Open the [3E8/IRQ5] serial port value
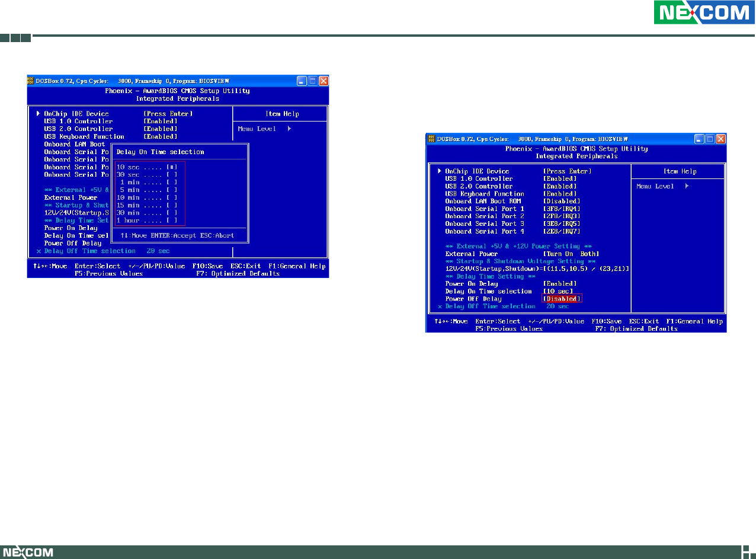756x559 pixels. coord(562,223)
